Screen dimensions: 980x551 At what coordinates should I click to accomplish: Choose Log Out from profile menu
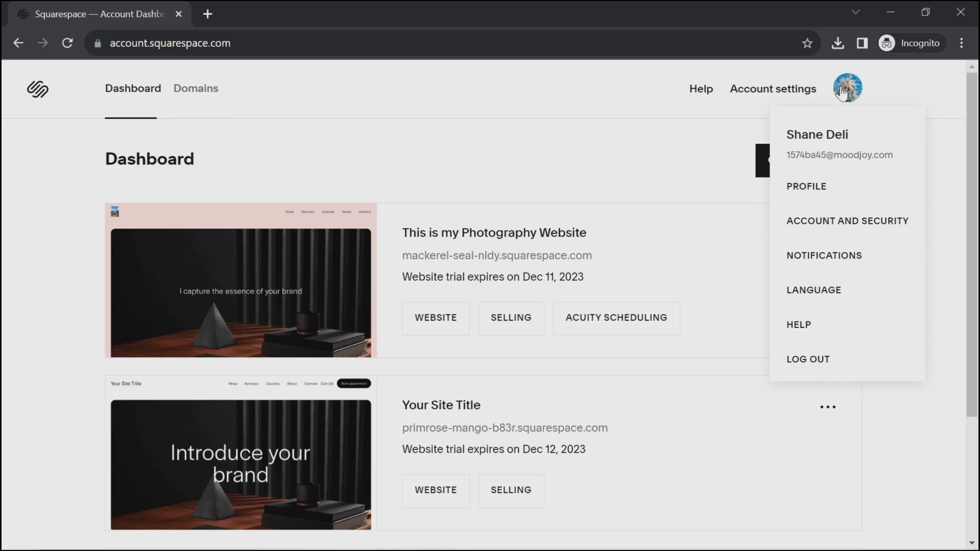point(808,359)
